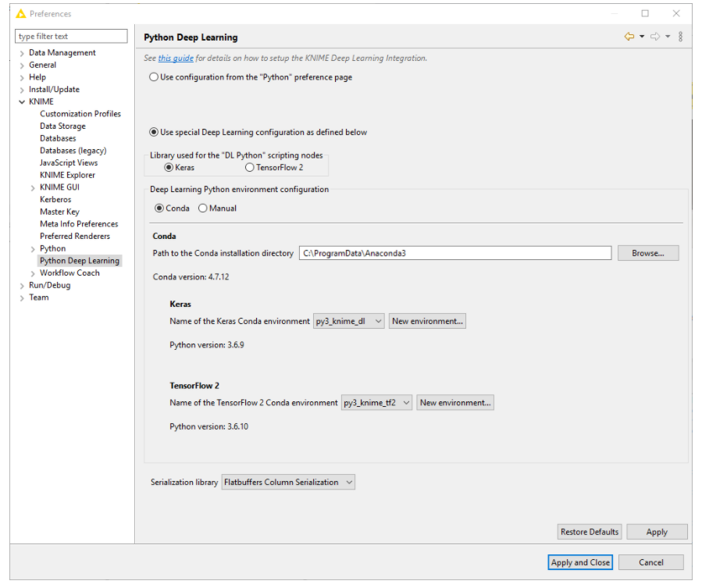Open the forward history dropdown arrow
The height and width of the screenshot is (588, 702).
pos(668,37)
